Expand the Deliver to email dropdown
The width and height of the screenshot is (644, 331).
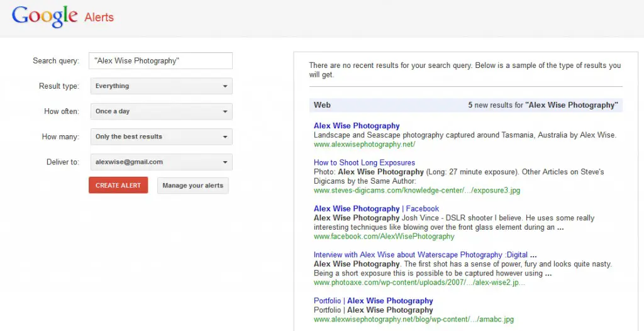162,162
